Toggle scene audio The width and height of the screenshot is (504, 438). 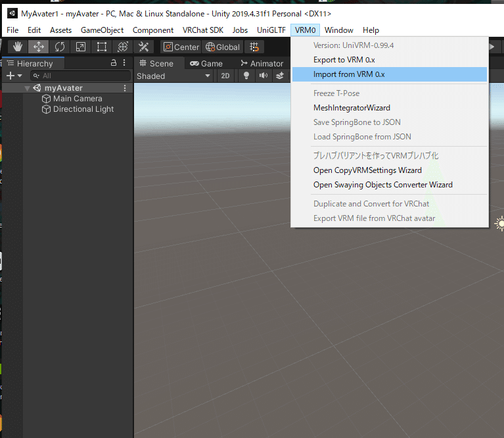(x=263, y=76)
